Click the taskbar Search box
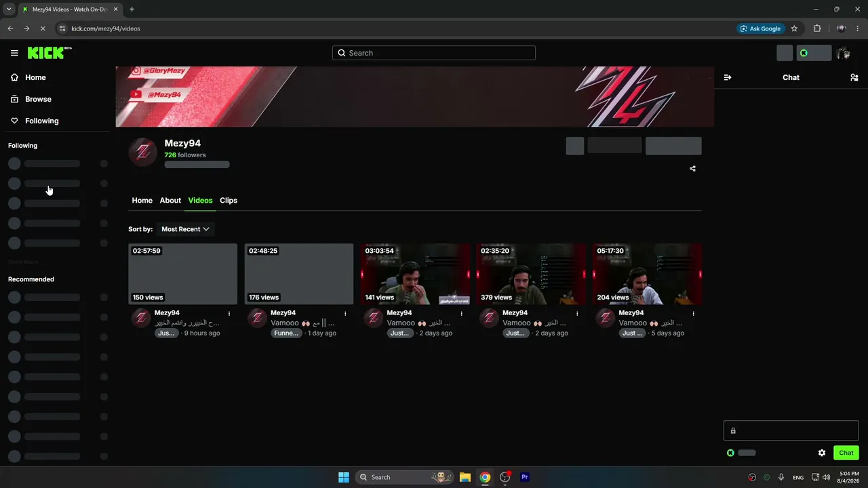Screen dimensions: 868x488 [406, 477]
